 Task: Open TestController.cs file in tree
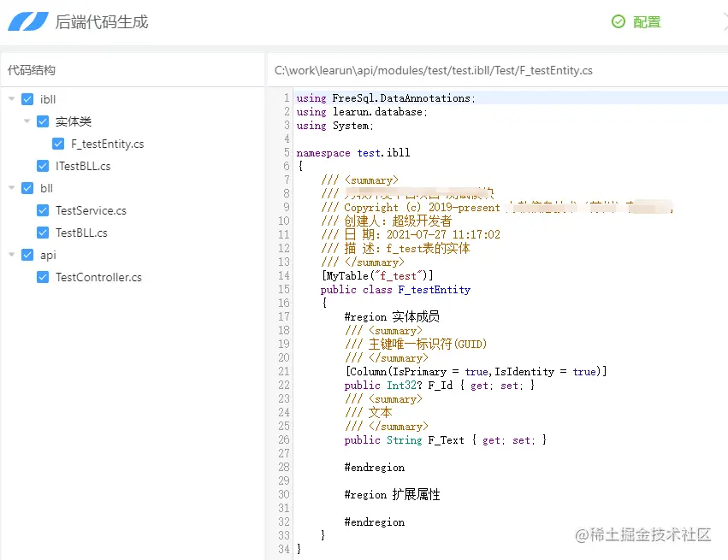coord(98,277)
